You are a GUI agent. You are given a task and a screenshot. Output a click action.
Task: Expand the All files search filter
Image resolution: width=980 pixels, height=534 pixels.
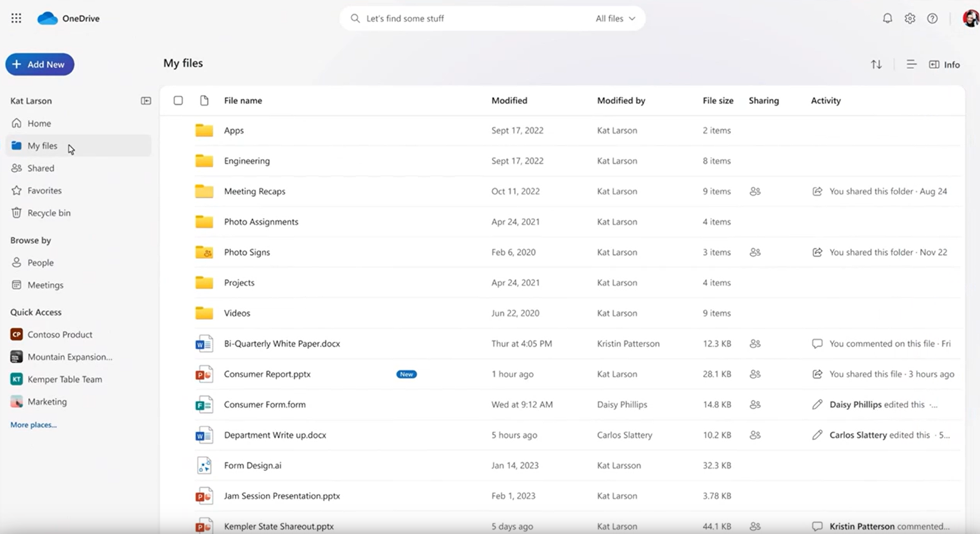[x=615, y=18]
